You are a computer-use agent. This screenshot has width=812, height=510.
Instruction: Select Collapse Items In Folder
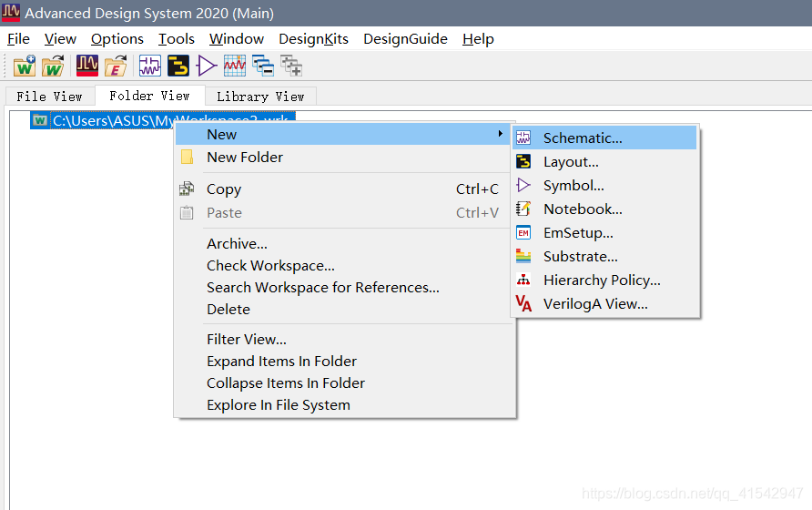point(344,382)
